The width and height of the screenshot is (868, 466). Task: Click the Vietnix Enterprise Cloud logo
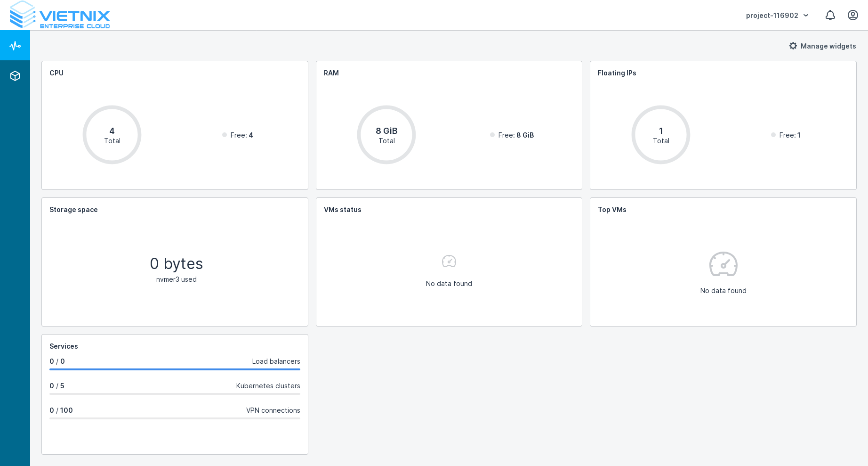click(x=60, y=16)
